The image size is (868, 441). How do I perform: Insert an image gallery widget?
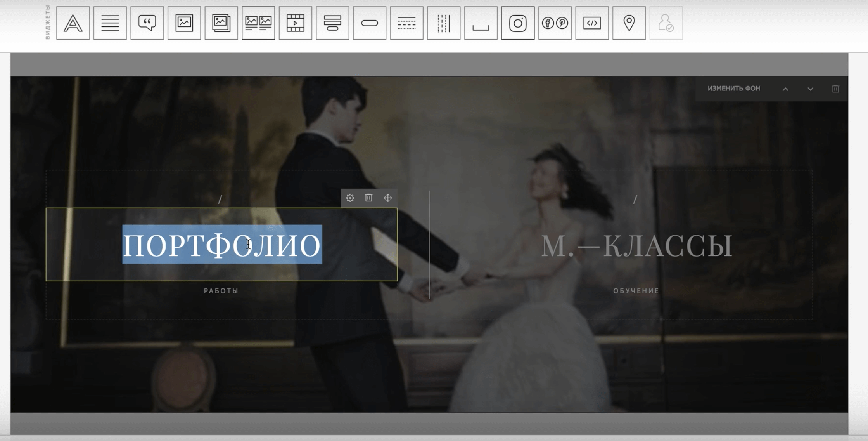tap(221, 23)
